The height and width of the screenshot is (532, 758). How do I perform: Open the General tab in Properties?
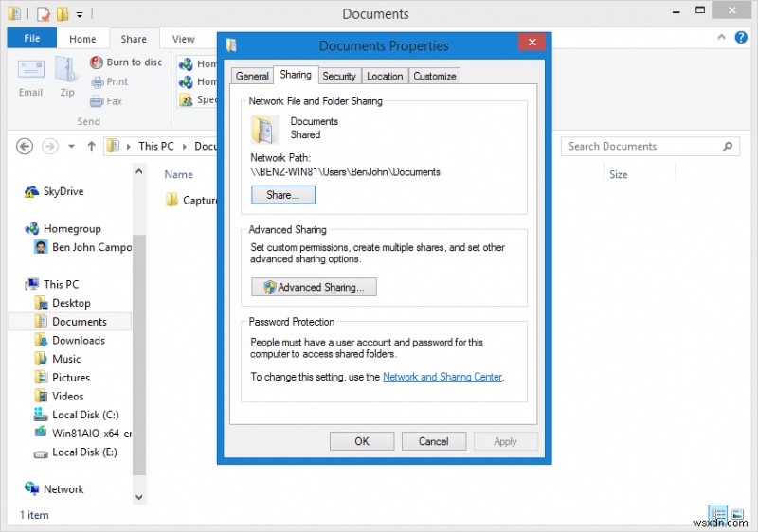[x=252, y=76]
